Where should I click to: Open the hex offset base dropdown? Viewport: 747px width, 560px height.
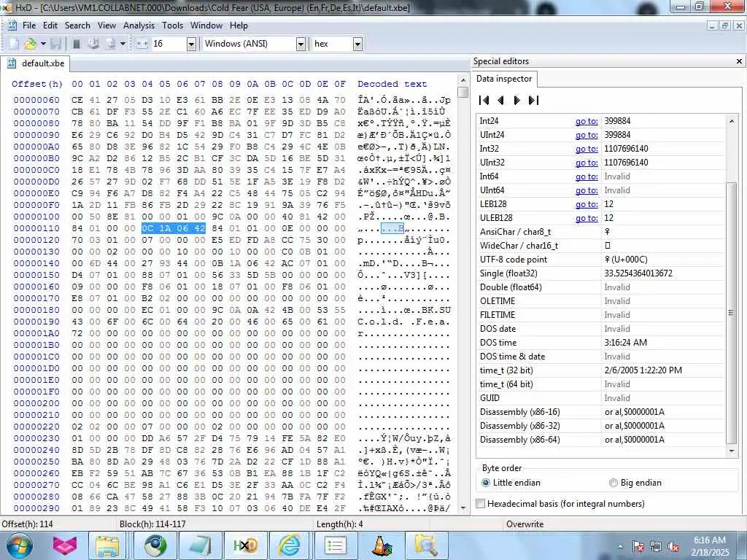[357, 44]
